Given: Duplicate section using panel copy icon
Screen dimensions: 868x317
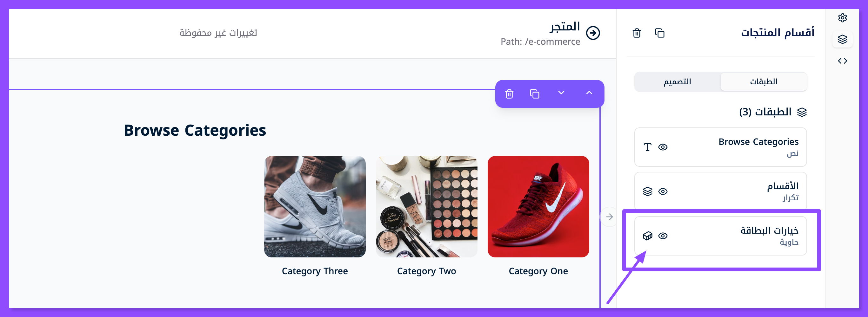Looking at the screenshot, I should (659, 33).
